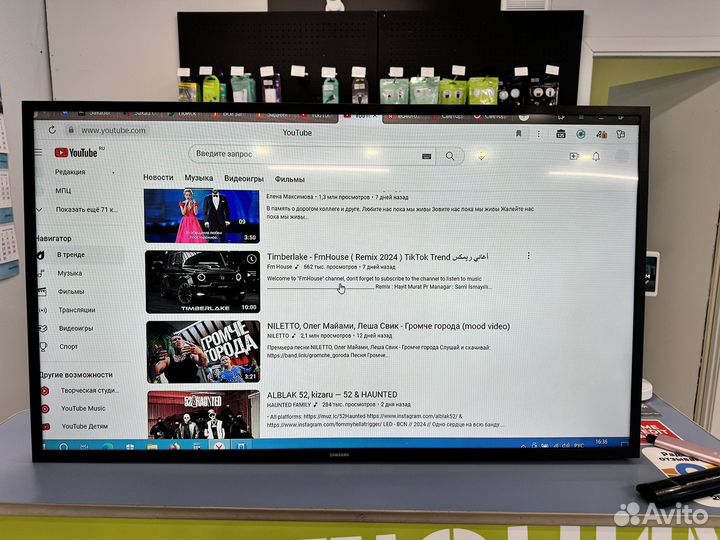The width and height of the screenshot is (720, 540).
Task: Add Timberlake video to Watch Later
Action: (x=251, y=259)
